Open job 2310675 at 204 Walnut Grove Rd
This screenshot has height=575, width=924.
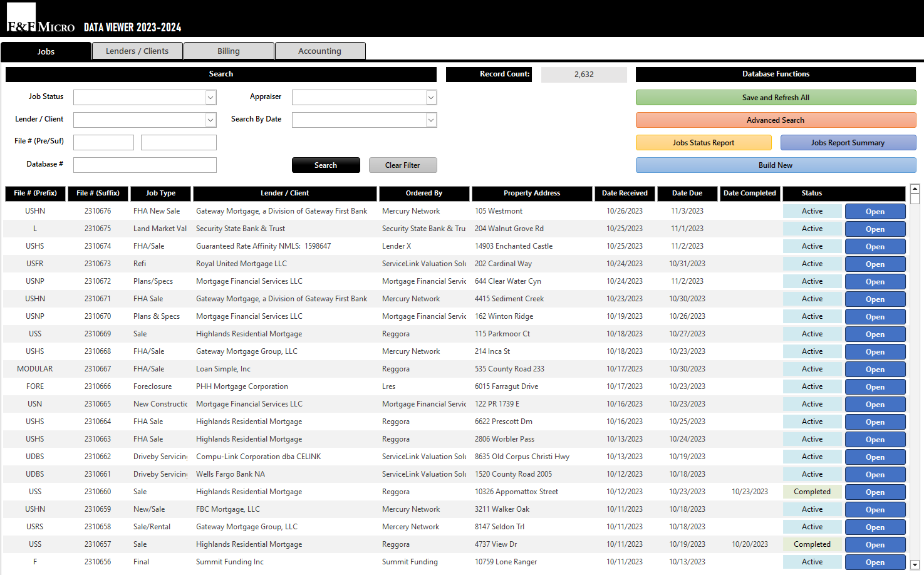click(875, 229)
